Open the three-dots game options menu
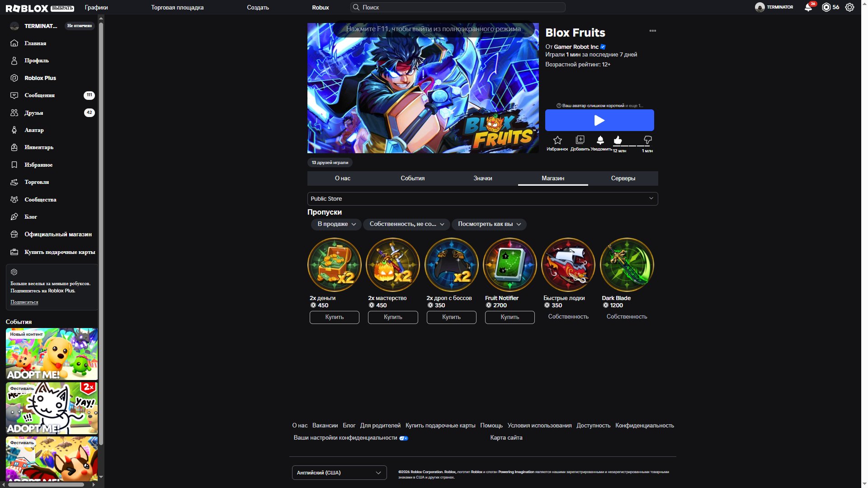The width and height of the screenshot is (868, 488). coord(652,31)
